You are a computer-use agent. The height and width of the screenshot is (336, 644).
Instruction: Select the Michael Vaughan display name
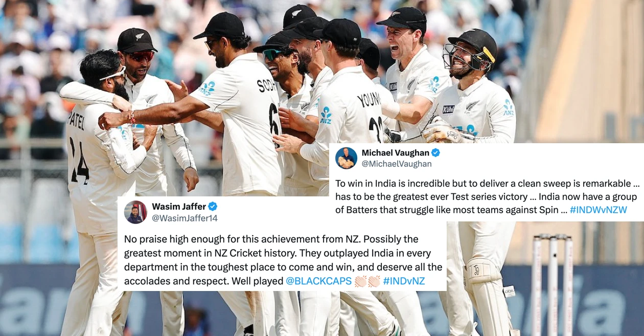coord(395,153)
